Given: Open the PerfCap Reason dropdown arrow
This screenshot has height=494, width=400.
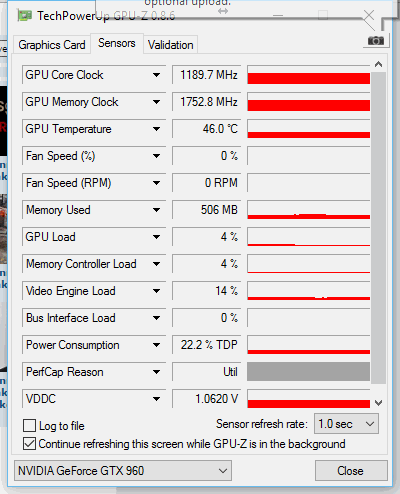Looking at the screenshot, I should (156, 372).
